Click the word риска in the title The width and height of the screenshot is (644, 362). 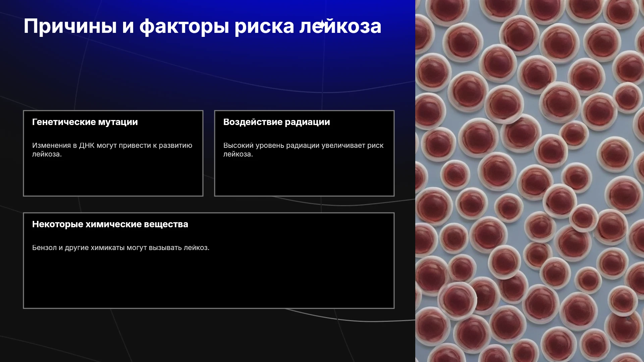coord(264,27)
